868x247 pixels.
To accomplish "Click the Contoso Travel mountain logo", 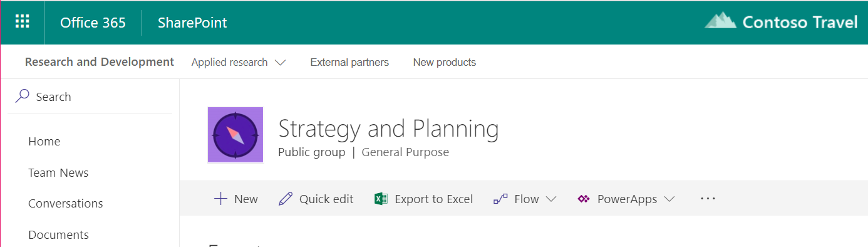I will tap(720, 20).
